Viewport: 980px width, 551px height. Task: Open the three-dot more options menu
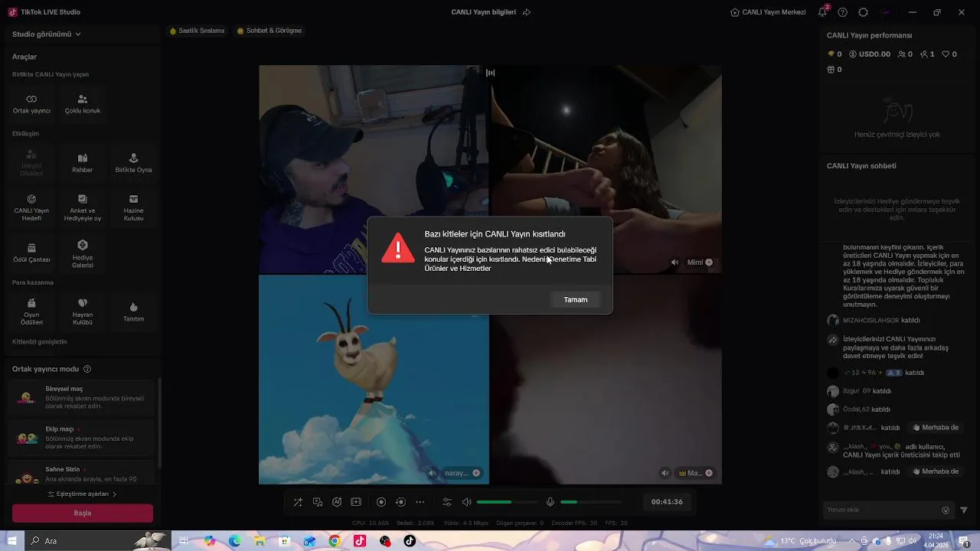[x=420, y=502]
